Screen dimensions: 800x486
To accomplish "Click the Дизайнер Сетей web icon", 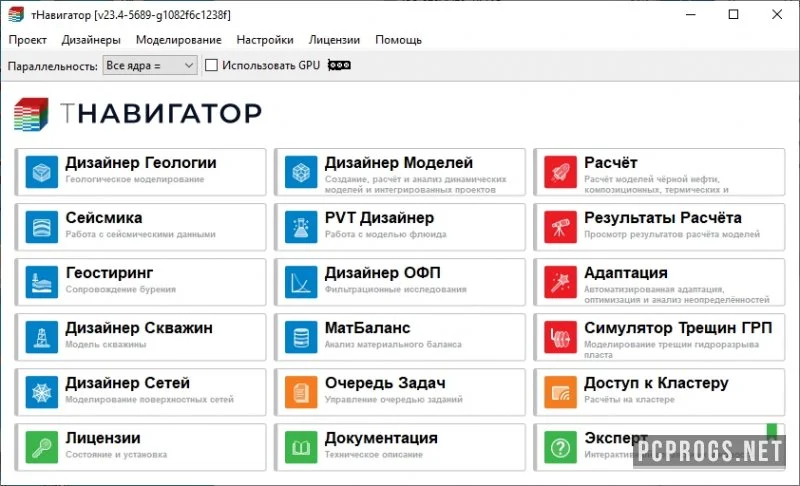I will point(41,392).
